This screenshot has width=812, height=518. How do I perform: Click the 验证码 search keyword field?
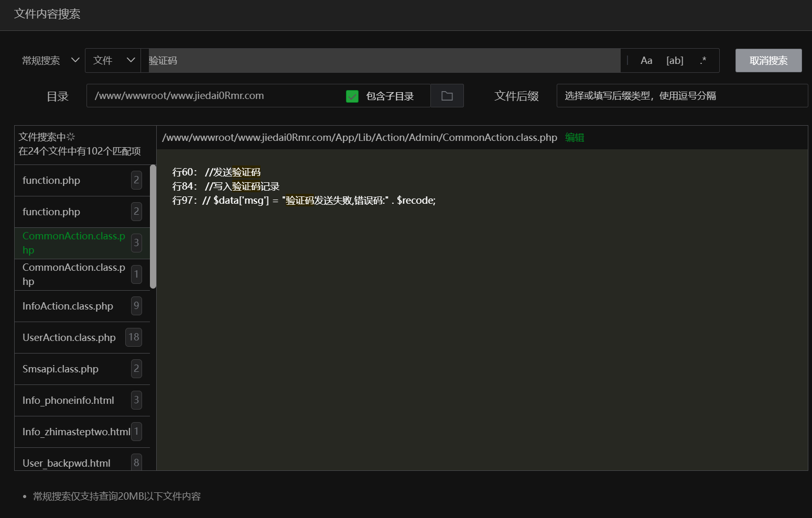tap(383, 61)
